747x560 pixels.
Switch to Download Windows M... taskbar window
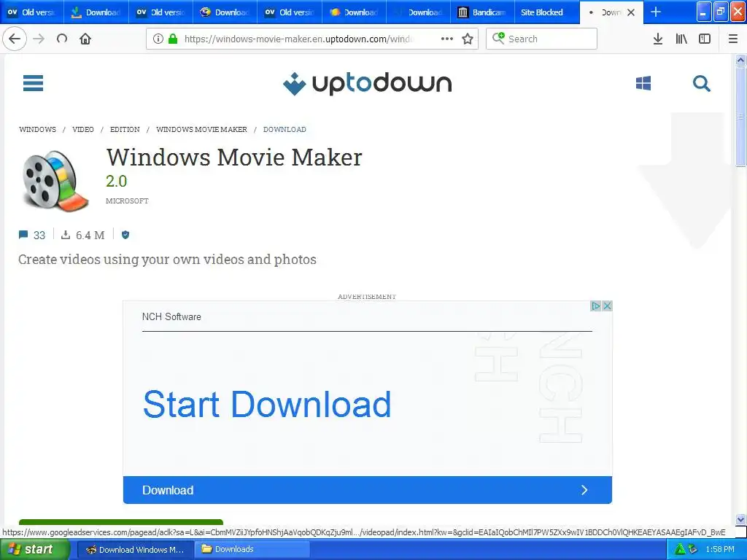pyautogui.click(x=134, y=550)
